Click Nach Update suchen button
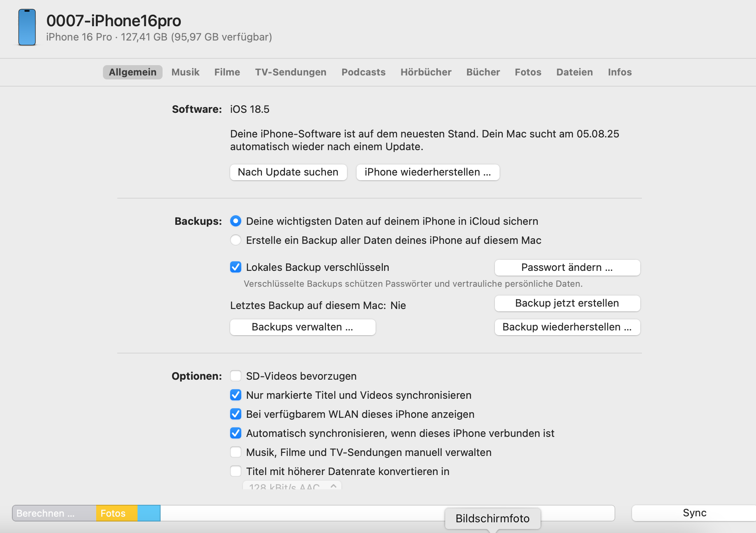 coord(288,172)
